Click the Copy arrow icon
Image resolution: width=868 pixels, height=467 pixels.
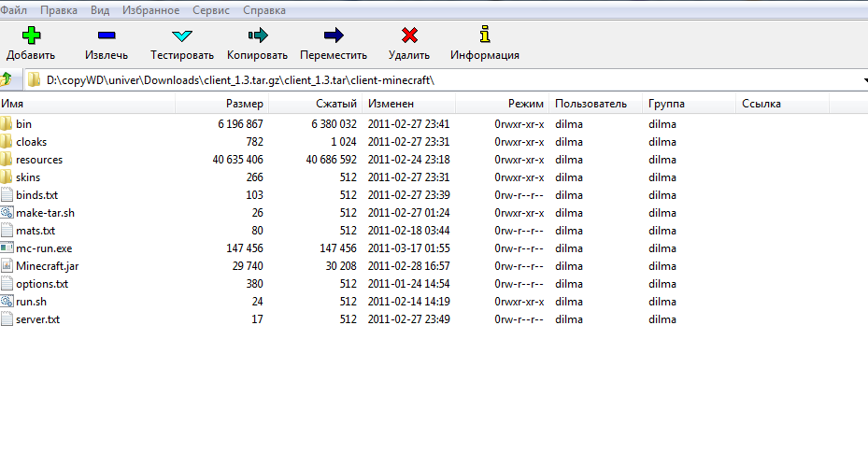(x=258, y=35)
